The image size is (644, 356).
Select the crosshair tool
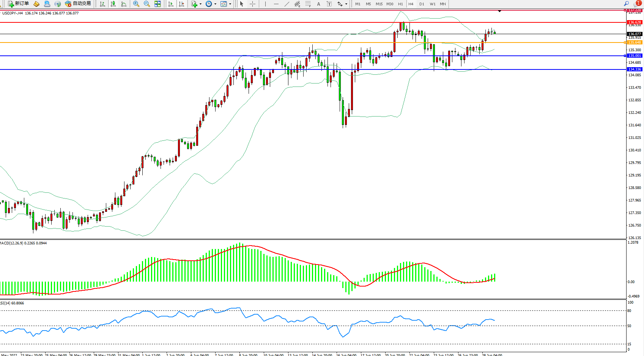(252, 4)
